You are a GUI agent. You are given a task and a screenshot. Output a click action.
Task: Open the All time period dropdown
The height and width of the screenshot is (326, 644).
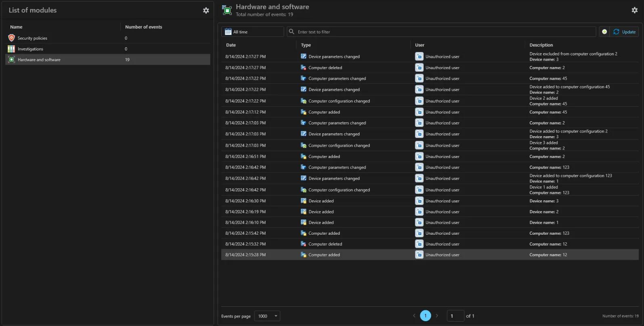pyautogui.click(x=253, y=32)
